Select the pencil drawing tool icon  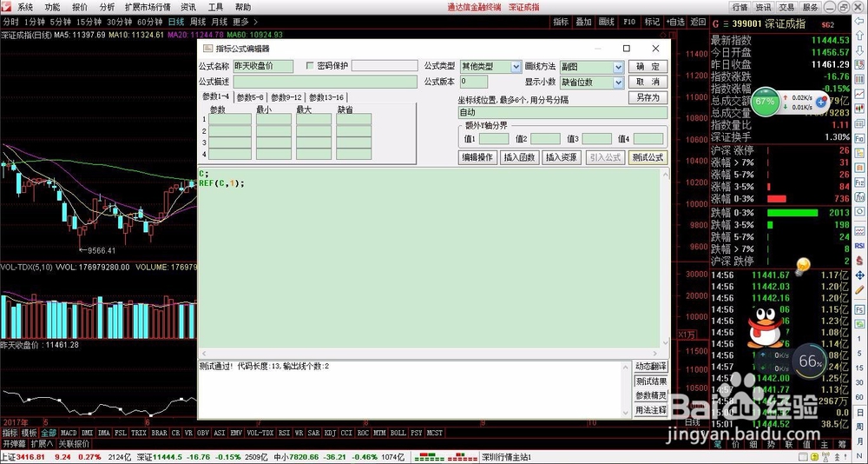[859, 289]
